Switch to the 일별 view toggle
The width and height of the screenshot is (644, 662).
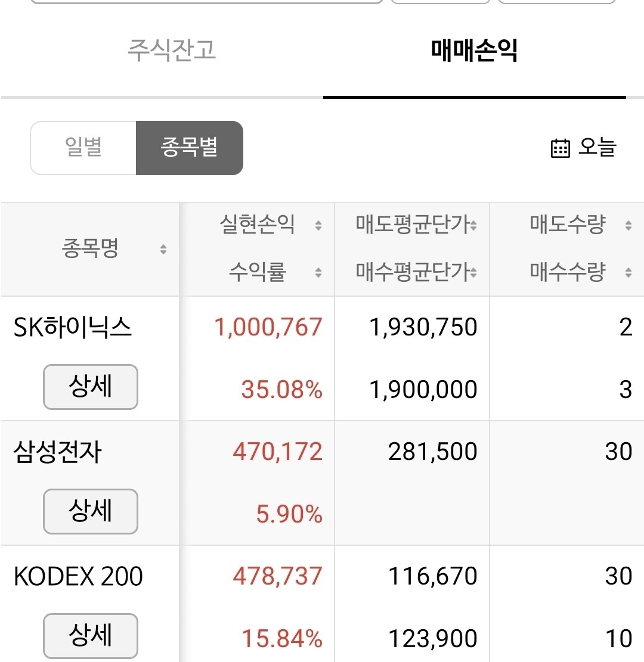[83, 148]
